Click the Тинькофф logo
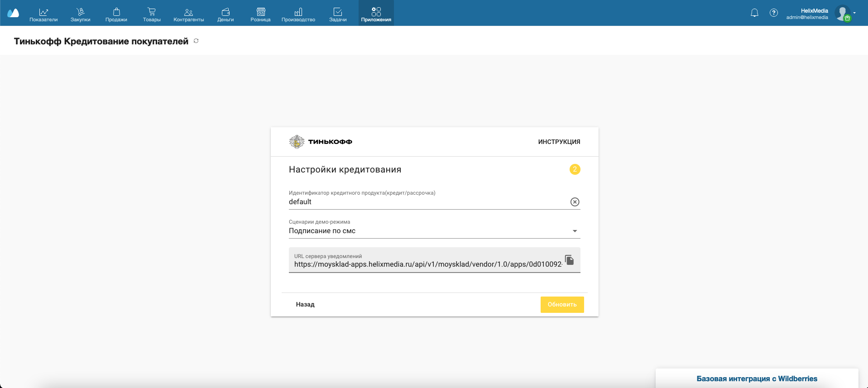 (x=321, y=142)
